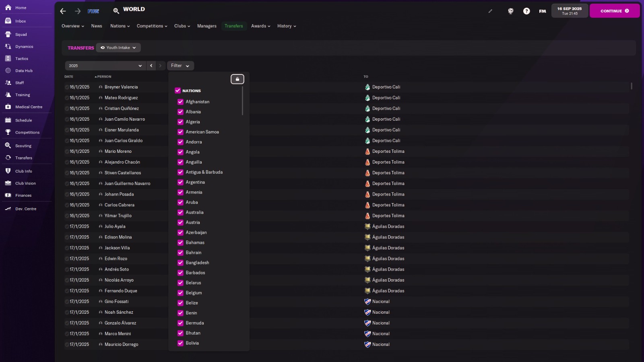644x362 pixels.
Task: Click the Continue button
Action: coord(614,11)
